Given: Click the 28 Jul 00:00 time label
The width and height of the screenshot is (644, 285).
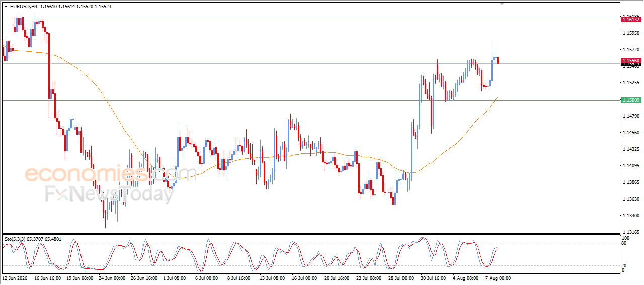Looking at the screenshot, I should [x=401, y=277].
